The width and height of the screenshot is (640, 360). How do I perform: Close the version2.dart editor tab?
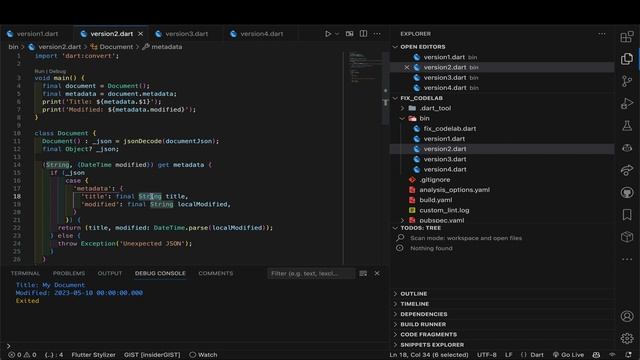tap(140, 34)
